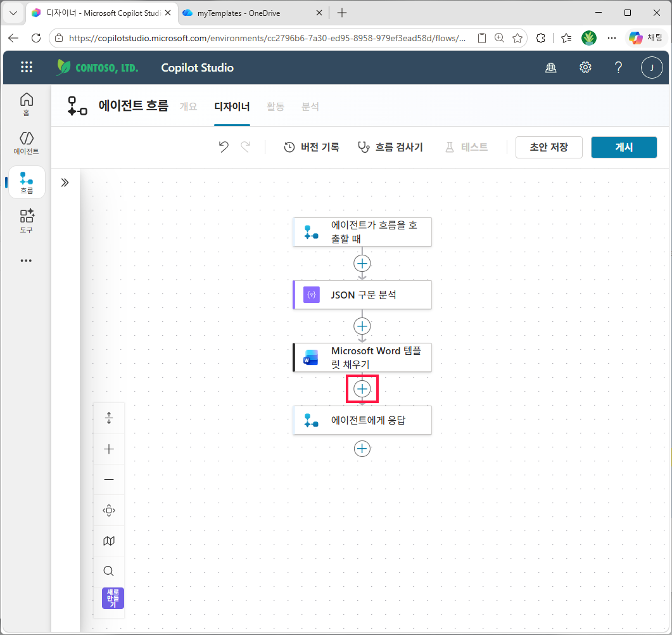
Task: Zoom out on the designer canvas
Action: coord(109,479)
